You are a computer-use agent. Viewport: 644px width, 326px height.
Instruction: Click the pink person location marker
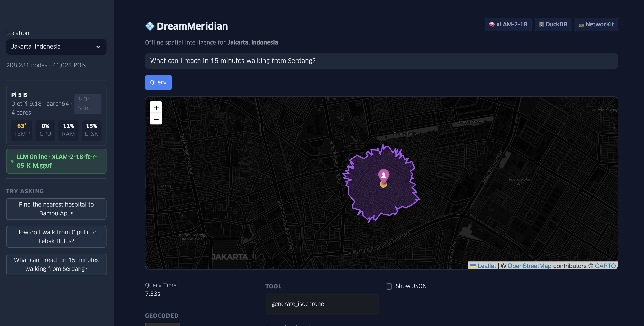[x=384, y=175]
